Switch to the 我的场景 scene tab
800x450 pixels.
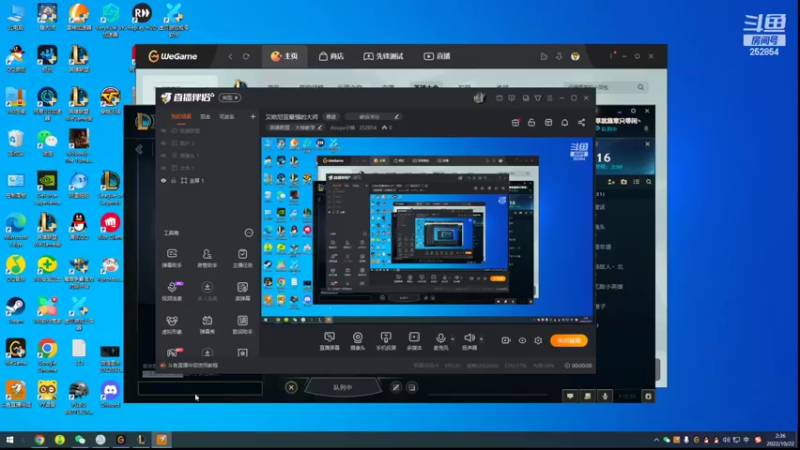pyautogui.click(x=181, y=117)
